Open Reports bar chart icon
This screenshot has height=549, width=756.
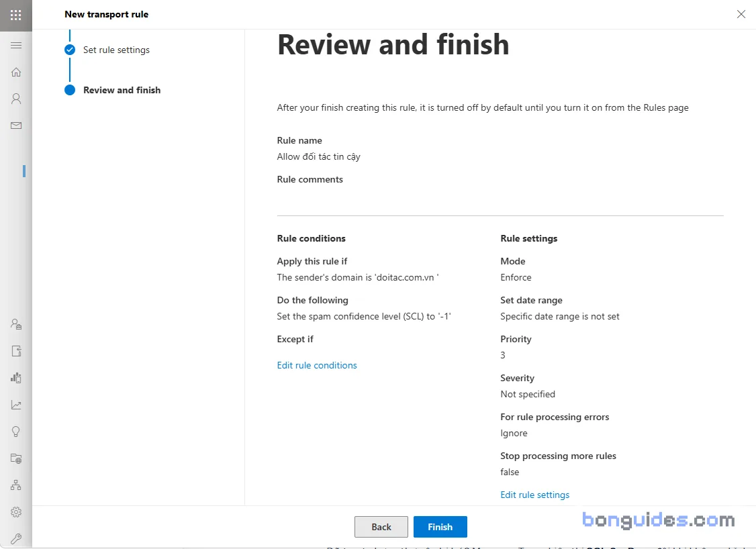16,377
